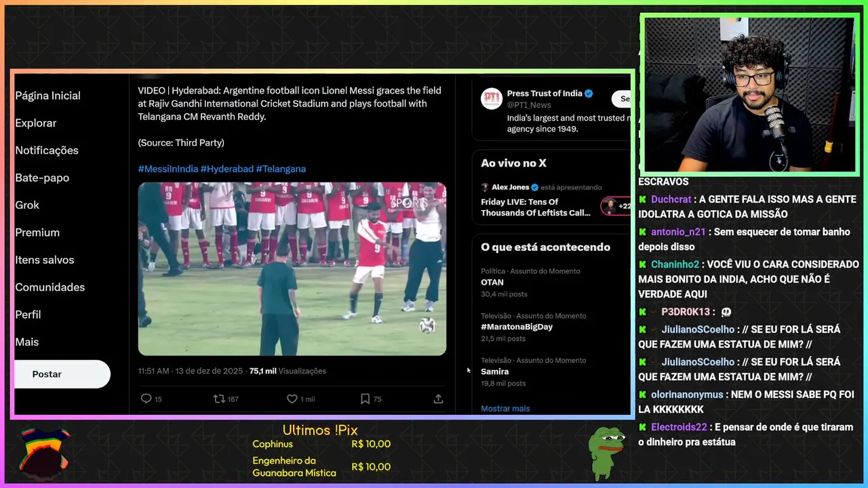Click the Ultimos !Pix heading
Screen dimensions: 868x488
click(x=320, y=430)
